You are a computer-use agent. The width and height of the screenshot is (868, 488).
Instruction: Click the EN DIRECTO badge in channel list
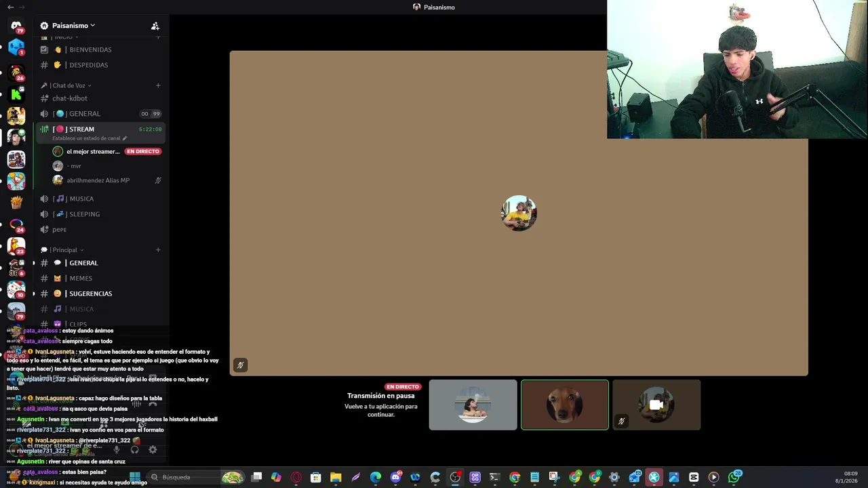[x=143, y=151]
